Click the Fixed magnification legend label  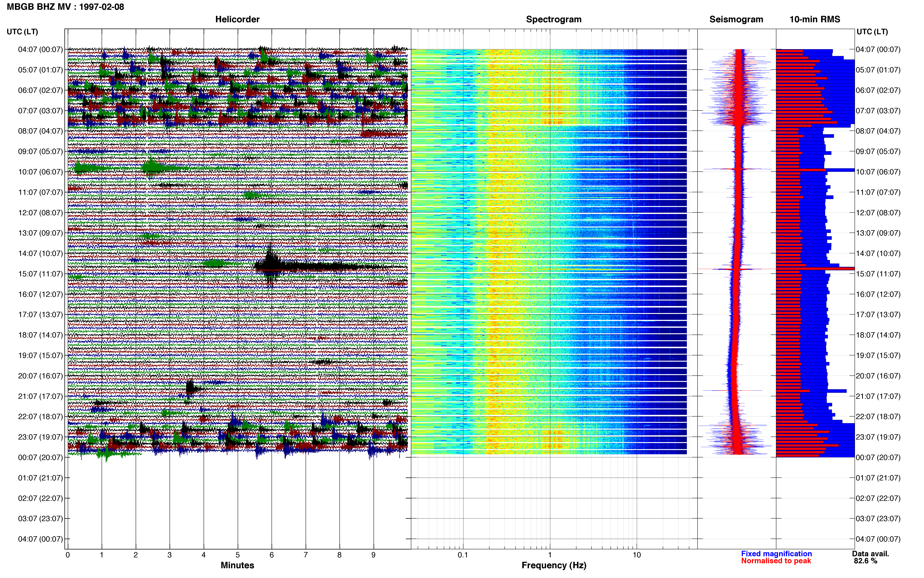pos(777,554)
